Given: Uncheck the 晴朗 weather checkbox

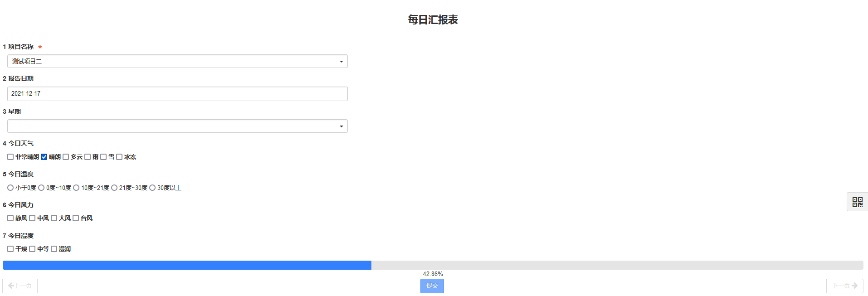Looking at the screenshot, I should point(44,157).
